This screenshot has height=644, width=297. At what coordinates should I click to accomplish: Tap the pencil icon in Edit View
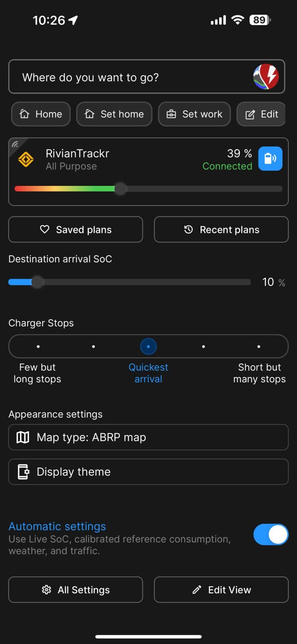pyautogui.click(x=197, y=590)
